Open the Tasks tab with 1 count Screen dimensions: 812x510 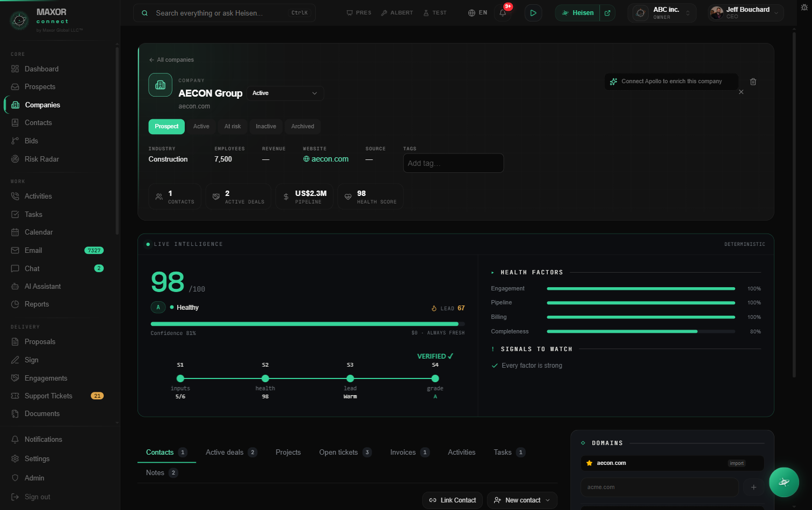coord(509,453)
